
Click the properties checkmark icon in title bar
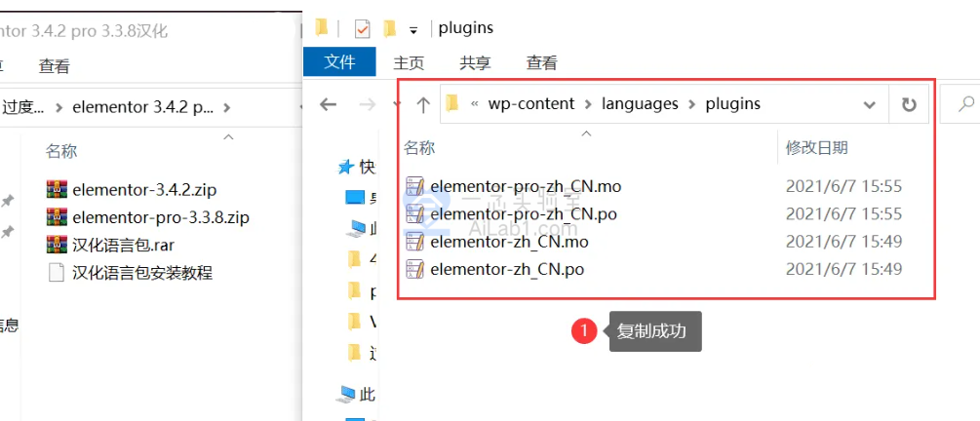point(362,28)
